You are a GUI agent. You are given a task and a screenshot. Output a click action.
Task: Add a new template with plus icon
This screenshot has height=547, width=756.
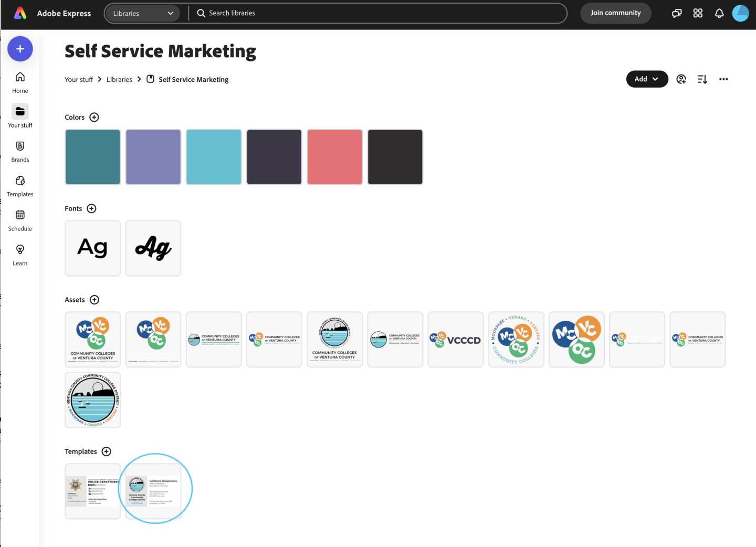[107, 451]
